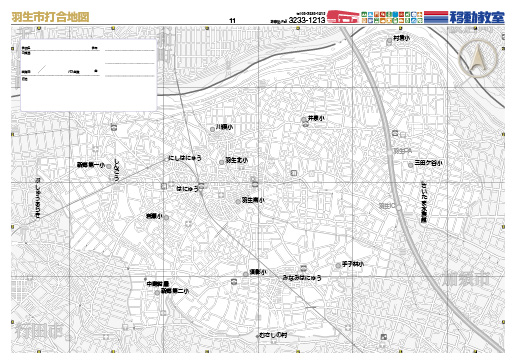The height and width of the screenshot is (364, 516).
Task: Select the marker next to 須影小
Action: pyautogui.click(x=246, y=274)
